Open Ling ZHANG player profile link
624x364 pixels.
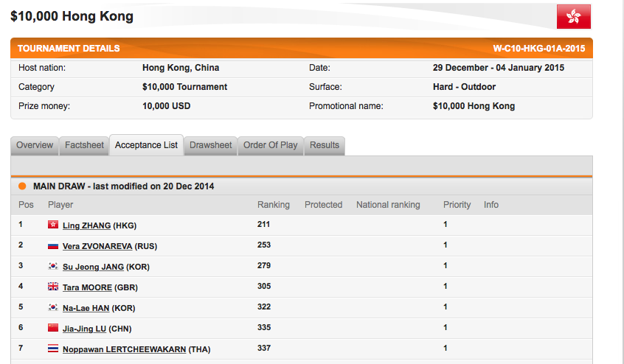pos(87,225)
